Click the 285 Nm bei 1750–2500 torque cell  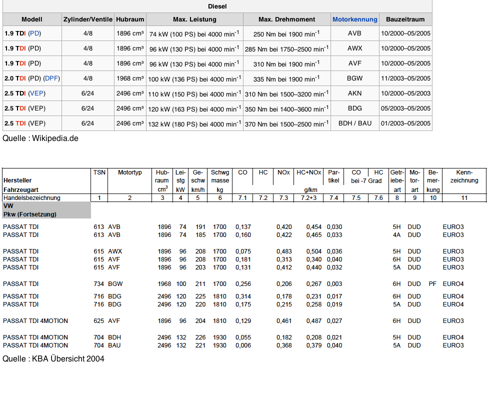click(x=287, y=49)
